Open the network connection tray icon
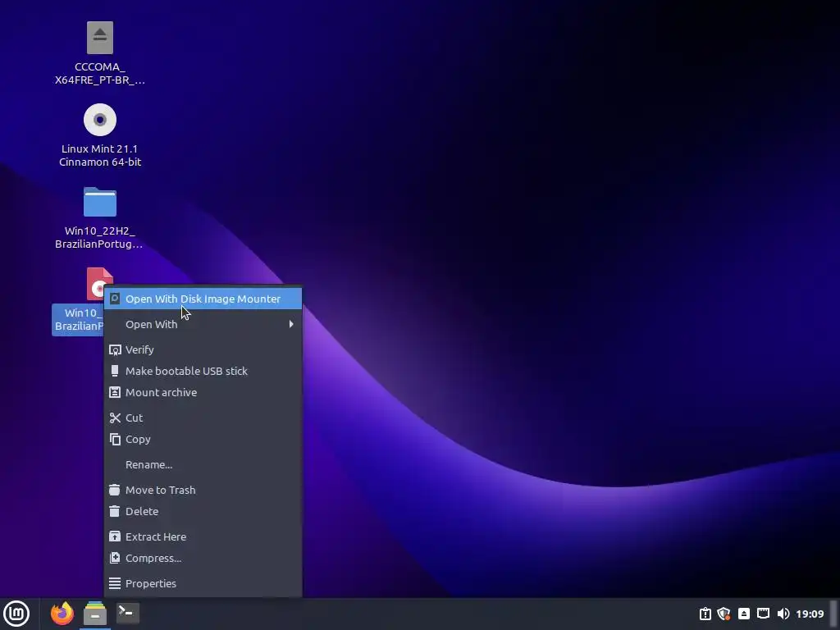Image resolution: width=840 pixels, height=630 pixels. (763, 614)
